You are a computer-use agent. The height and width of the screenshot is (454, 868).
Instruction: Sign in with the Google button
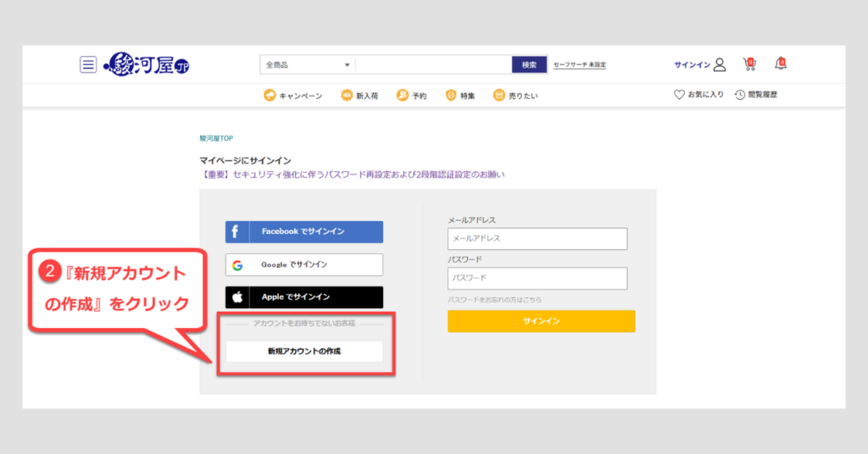click(x=303, y=265)
